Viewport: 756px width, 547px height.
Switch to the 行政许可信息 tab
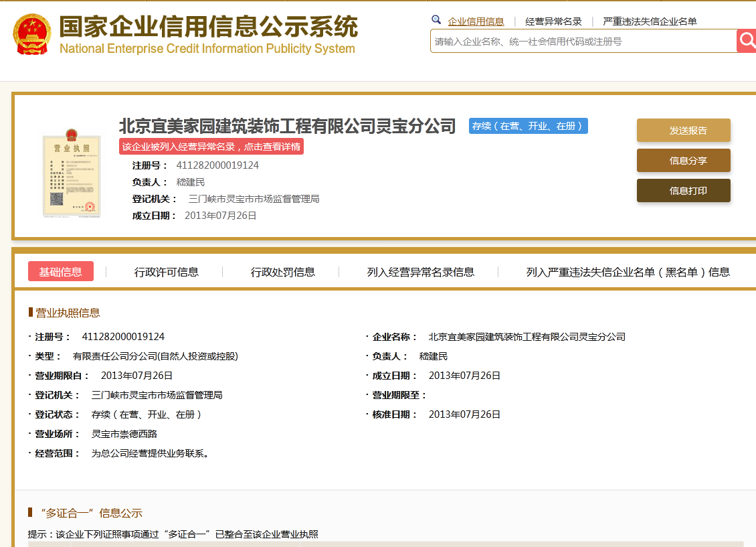(167, 272)
